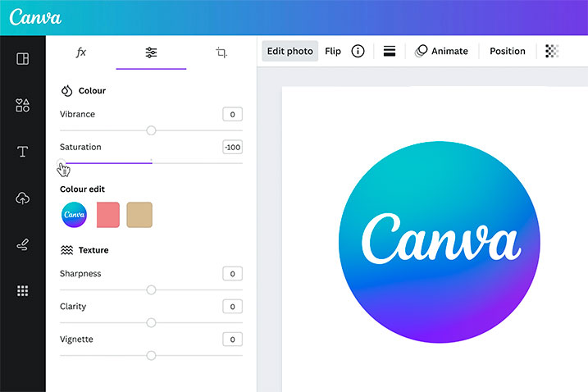Click the Vibrance value field
Image resolution: width=588 pixels, height=392 pixels.
pos(233,115)
